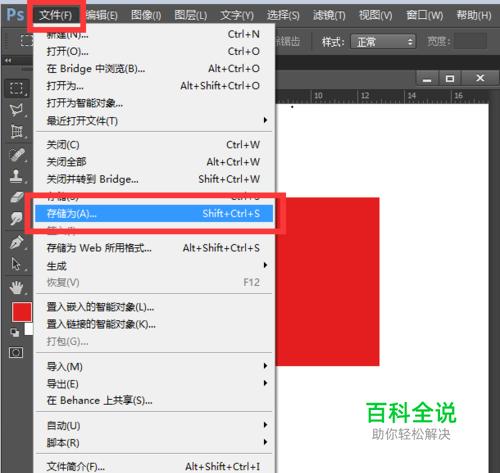This screenshot has height=473, width=500.
Task: Maximize the document window
Action: [x=450, y=79]
